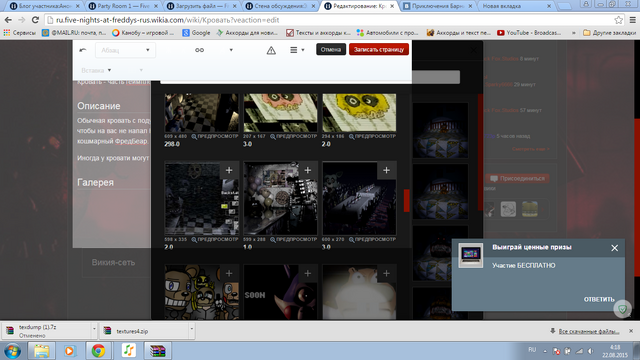Click the Отмена cancel button
The height and width of the screenshot is (360, 640).
(331, 49)
